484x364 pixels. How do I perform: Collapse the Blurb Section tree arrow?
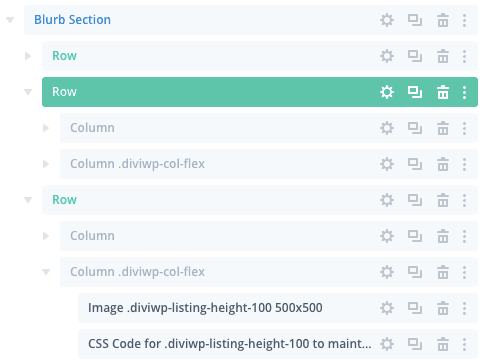10,20
